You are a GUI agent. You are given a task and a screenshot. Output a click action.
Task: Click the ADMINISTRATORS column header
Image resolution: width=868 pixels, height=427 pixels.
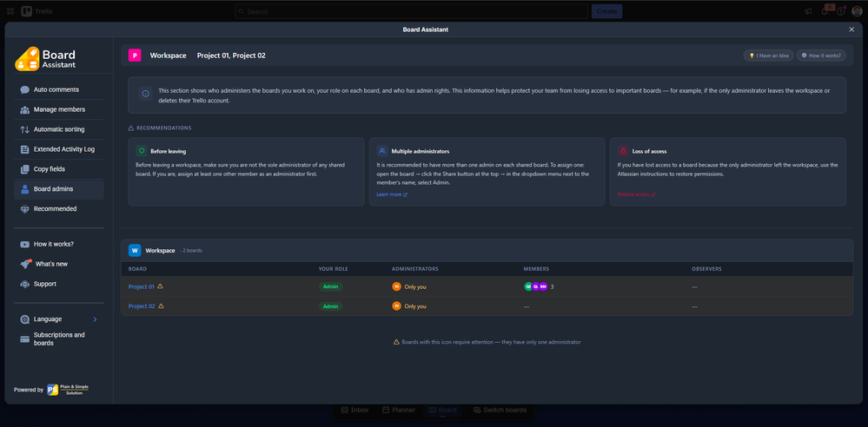[415, 269]
